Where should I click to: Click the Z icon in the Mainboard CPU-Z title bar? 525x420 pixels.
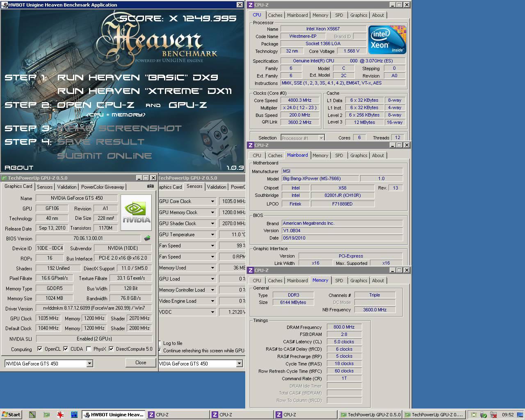point(250,145)
